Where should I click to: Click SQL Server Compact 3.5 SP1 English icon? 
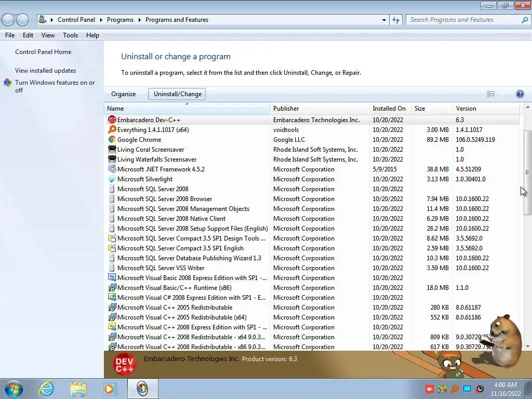pos(112,248)
